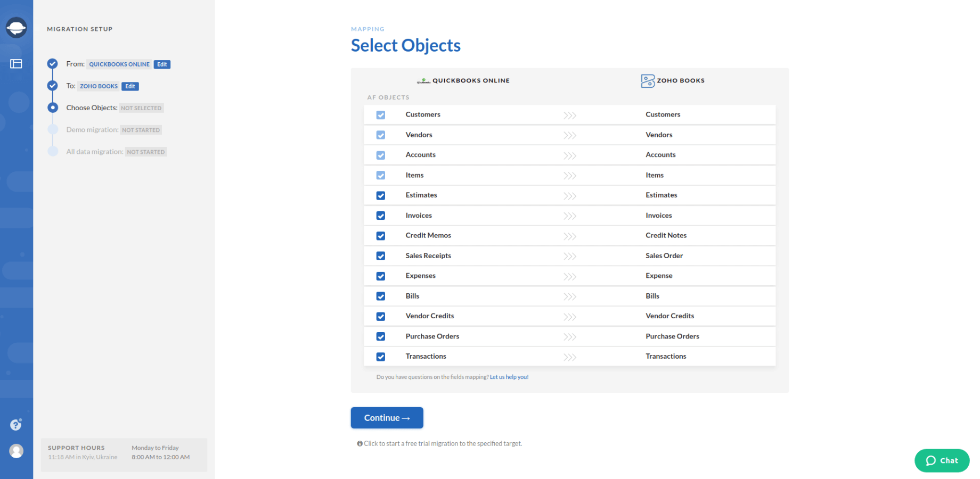Open the migrations list icon in sidebar
Viewport: 980px width, 479px height.
tap(16, 64)
